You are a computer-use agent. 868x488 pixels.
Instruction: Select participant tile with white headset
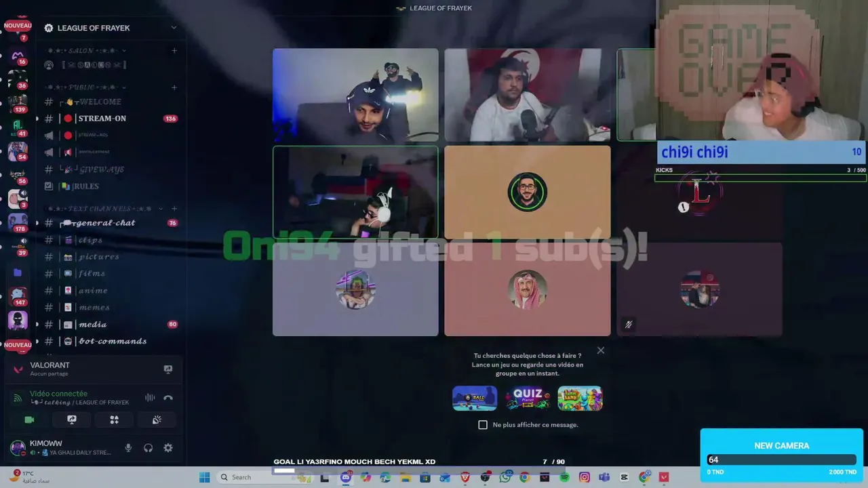[x=355, y=192]
